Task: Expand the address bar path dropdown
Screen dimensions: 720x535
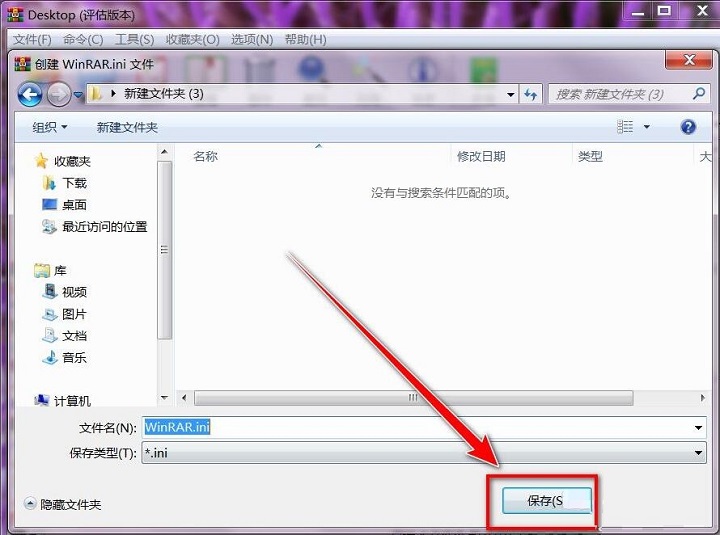Action: (x=511, y=95)
